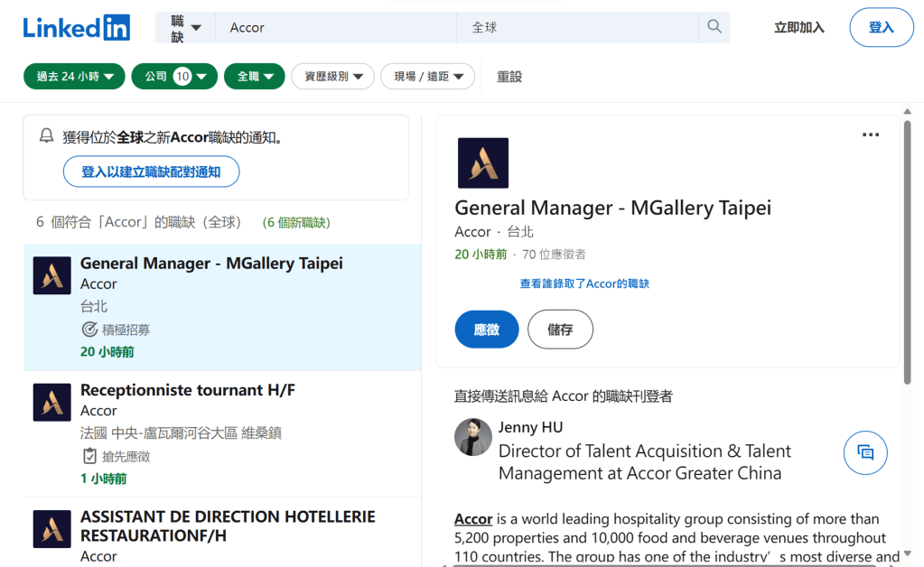
Task: Open the 現場 / 遠距 filter dropdown
Action: point(427,77)
